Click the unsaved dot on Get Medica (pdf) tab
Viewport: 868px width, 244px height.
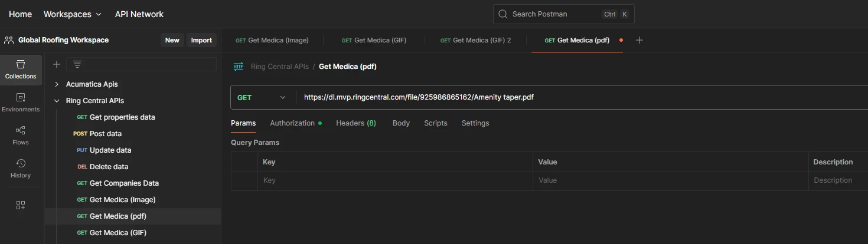point(621,40)
